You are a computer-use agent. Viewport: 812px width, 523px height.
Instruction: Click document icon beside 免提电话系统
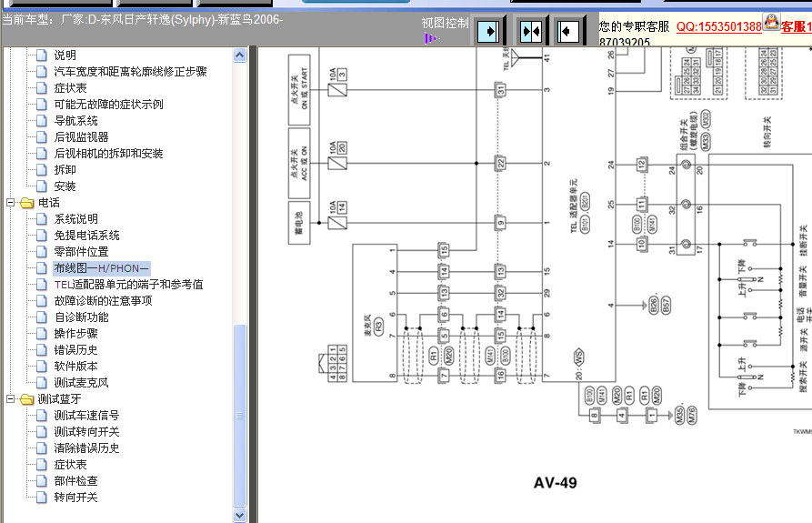pos(42,235)
